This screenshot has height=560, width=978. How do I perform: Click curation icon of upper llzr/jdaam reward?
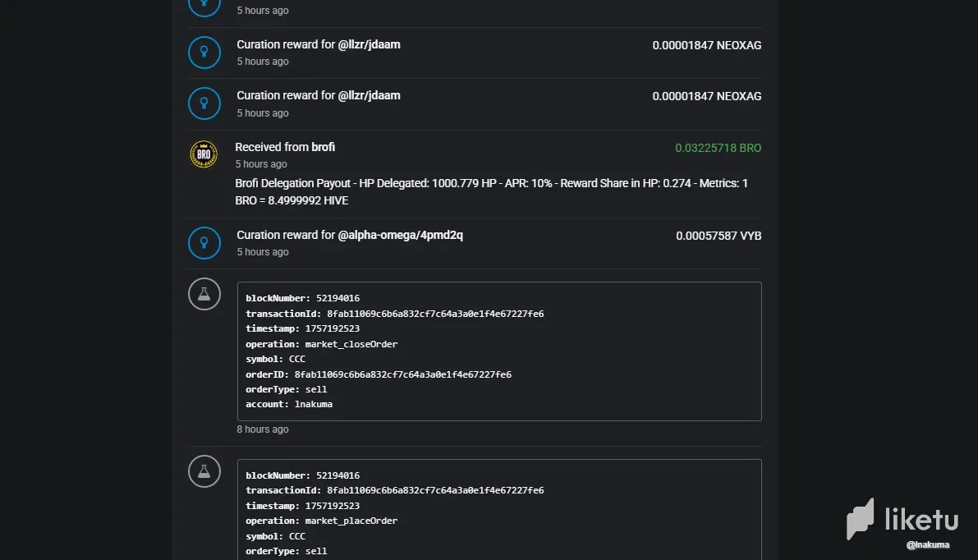coord(204,53)
